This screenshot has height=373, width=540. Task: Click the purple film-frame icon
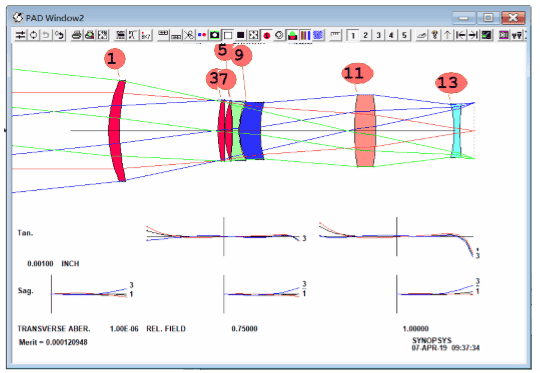pyautogui.click(x=503, y=35)
